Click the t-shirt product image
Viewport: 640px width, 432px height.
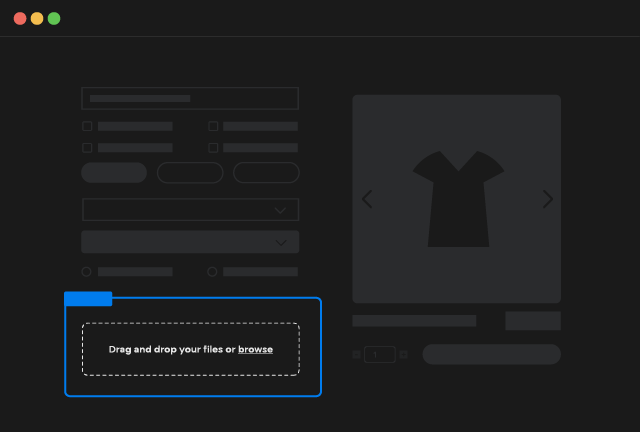tap(458, 199)
